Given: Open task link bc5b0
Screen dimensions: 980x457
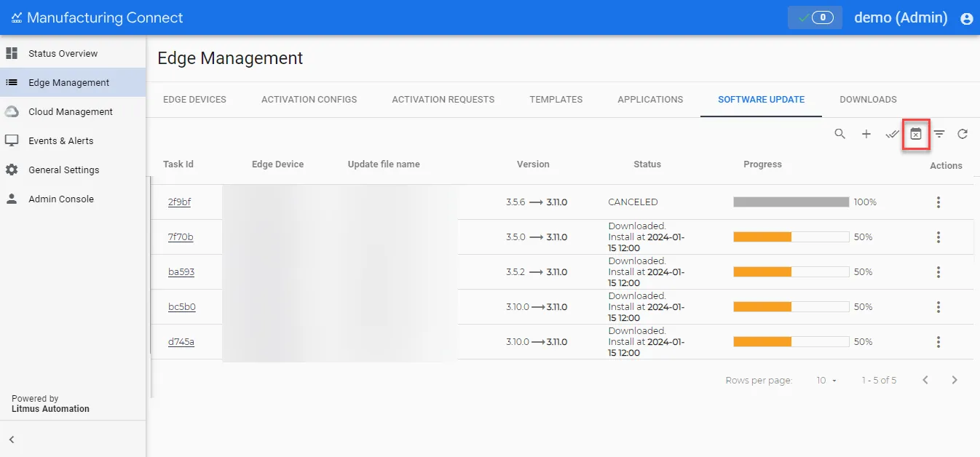Looking at the screenshot, I should click(182, 307).
